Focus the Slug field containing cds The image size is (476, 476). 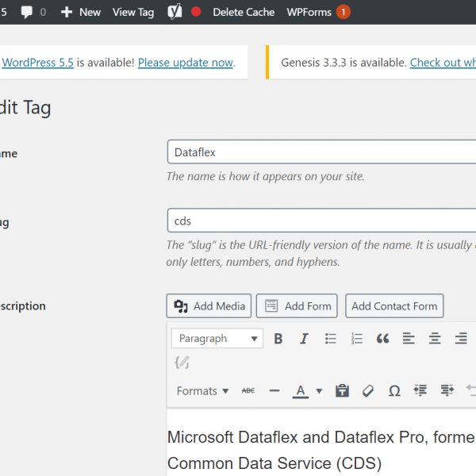tap(321, 221)
